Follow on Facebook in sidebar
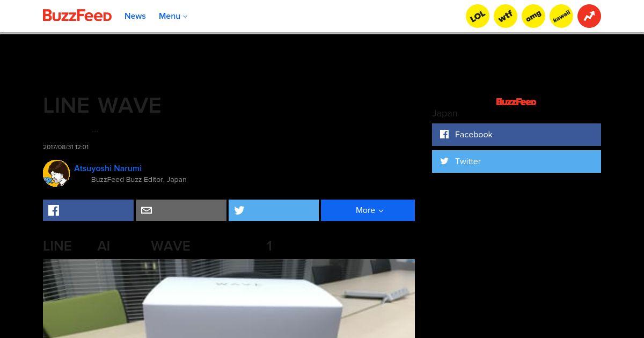This screenshot has width=644, height=338. 516,135
